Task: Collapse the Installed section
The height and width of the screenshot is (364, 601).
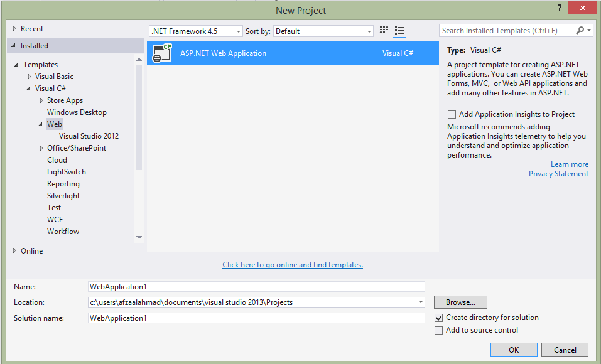Action: (x=14, y=45)
